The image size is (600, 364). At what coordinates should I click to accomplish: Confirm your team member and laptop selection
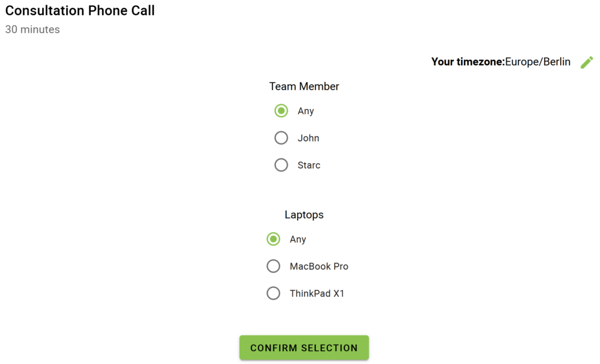[304, 347]
